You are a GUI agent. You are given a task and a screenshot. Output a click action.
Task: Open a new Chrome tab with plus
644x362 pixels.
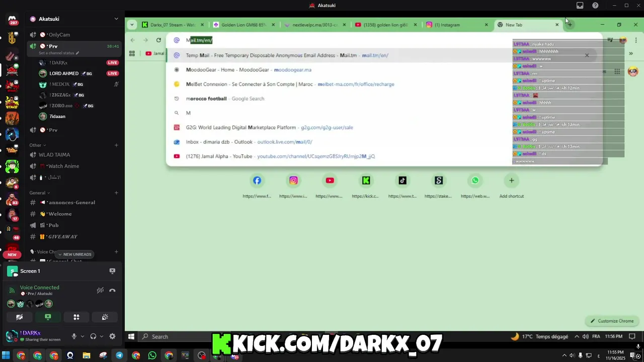pos(570,25)
